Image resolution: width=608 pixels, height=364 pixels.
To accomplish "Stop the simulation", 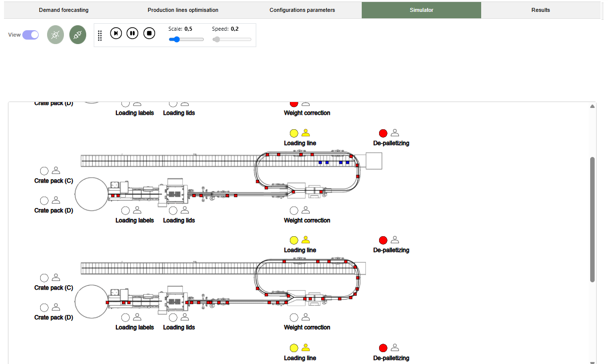I will (149, 33).
